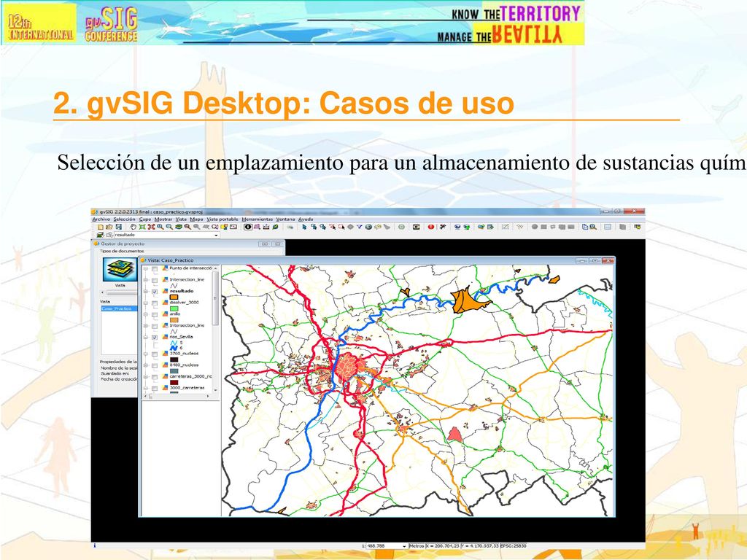The height and width of the screenshot is (560, 747).
Task: Click the Select by rectangle tool
Action: 314,227
